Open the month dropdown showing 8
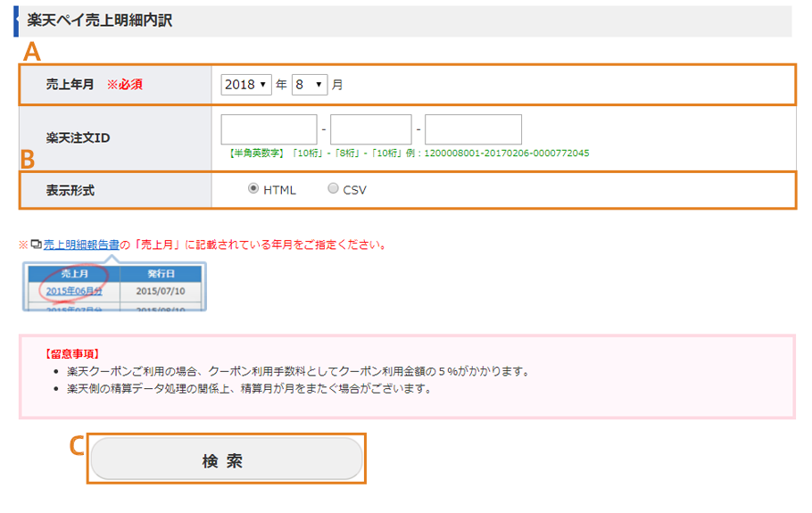This screenshot has height=513, width=812. coord(309,85)
